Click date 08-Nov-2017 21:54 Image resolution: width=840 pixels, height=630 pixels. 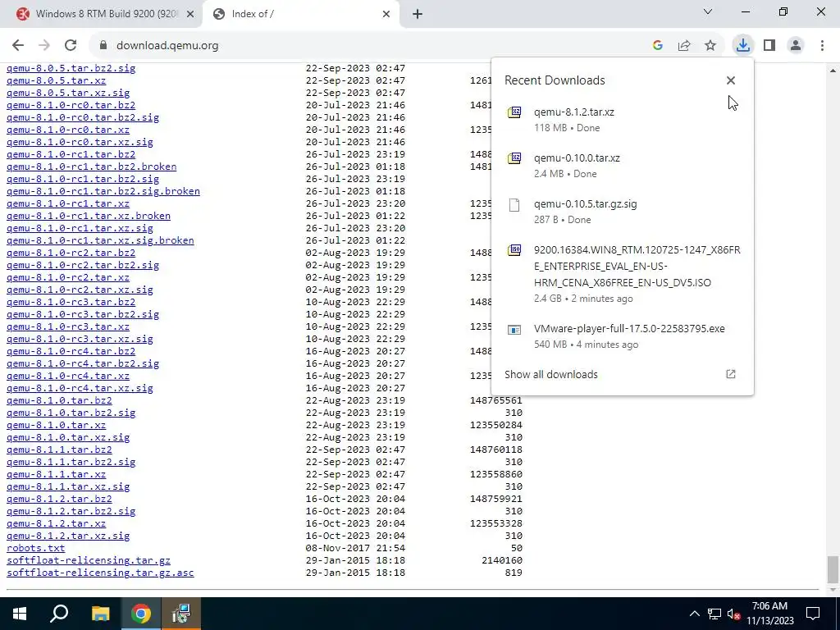(356, 548)
